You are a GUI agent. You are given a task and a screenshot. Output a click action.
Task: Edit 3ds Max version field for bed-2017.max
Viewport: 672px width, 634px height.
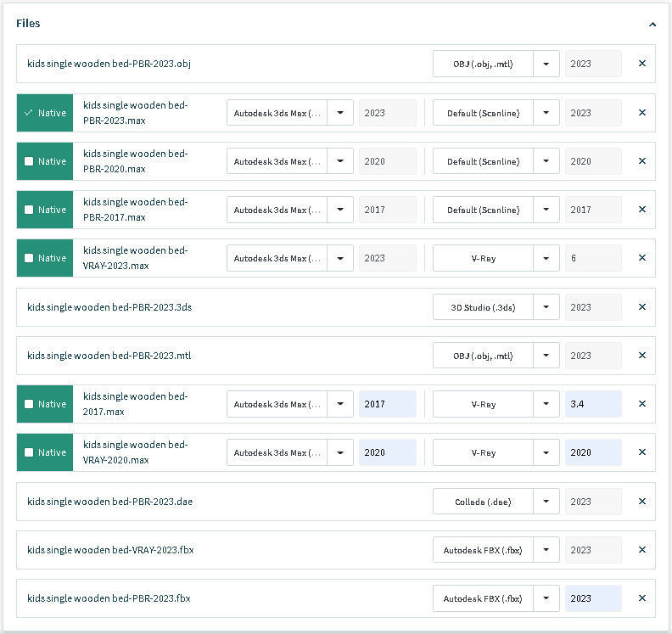pyautogui.click(x=387, y=404)
